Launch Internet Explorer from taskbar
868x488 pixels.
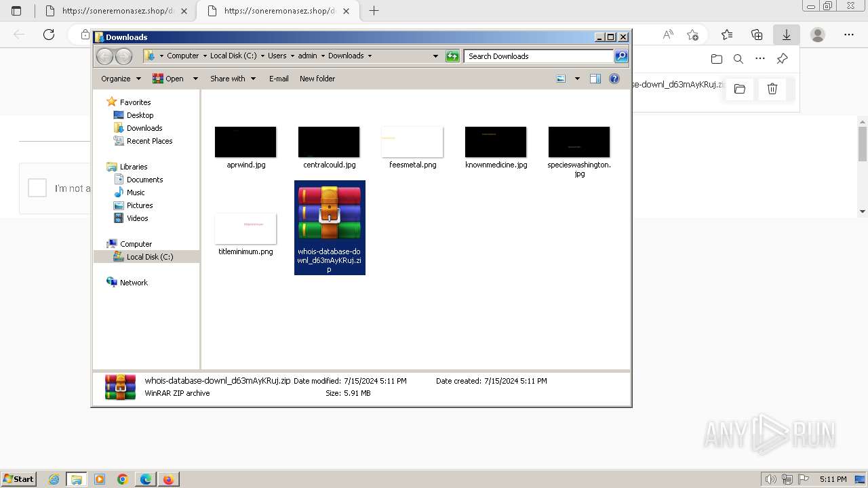54,479
